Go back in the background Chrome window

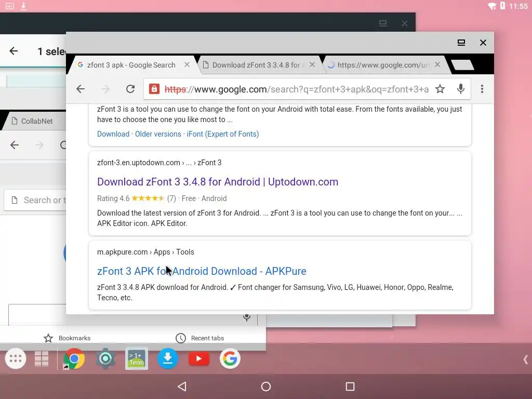point(14,145)
